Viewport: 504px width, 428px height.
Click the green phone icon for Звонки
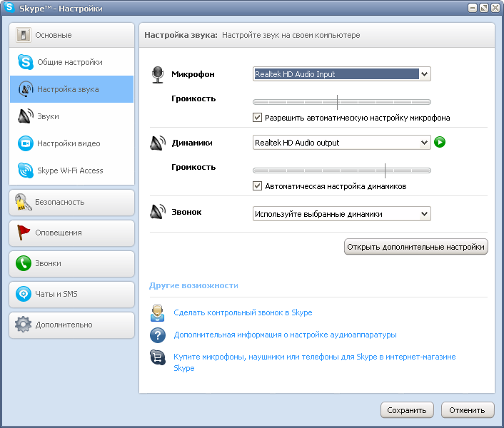[24, 263]
